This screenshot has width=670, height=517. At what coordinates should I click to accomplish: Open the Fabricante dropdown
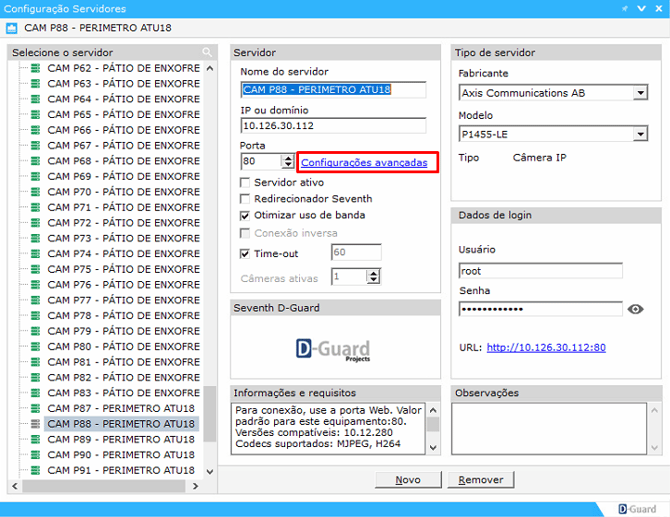(640, 93)
